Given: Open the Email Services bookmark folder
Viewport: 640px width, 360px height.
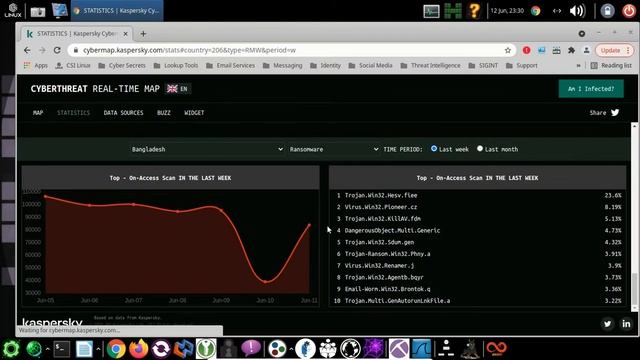Looking at the screenshot, I should 230,65.
